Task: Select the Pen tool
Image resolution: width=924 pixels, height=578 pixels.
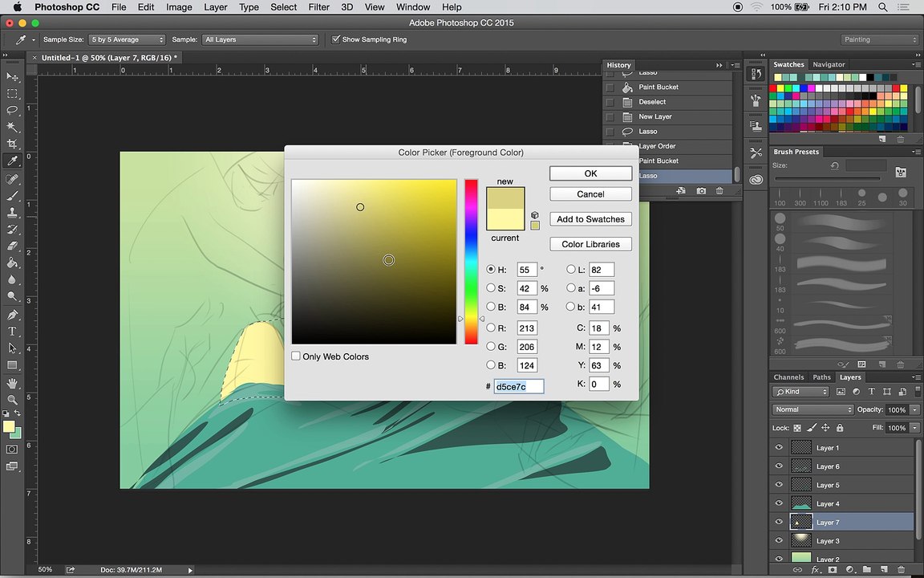Action: click(x=12, y=315)
